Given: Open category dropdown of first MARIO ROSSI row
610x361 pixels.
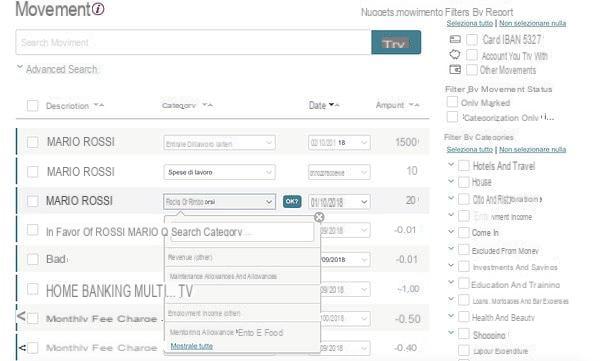Looking at the screenshot, I should click(219, 143).
